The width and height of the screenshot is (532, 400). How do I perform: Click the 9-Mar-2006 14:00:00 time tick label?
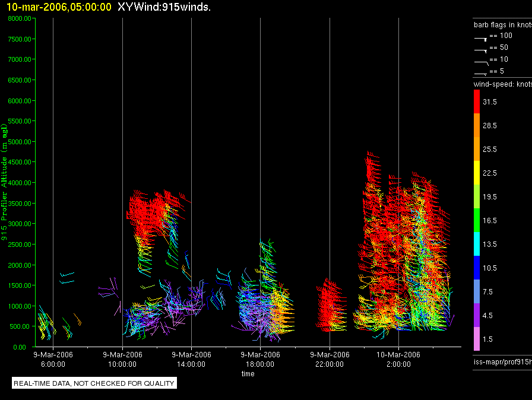(191, 359)
